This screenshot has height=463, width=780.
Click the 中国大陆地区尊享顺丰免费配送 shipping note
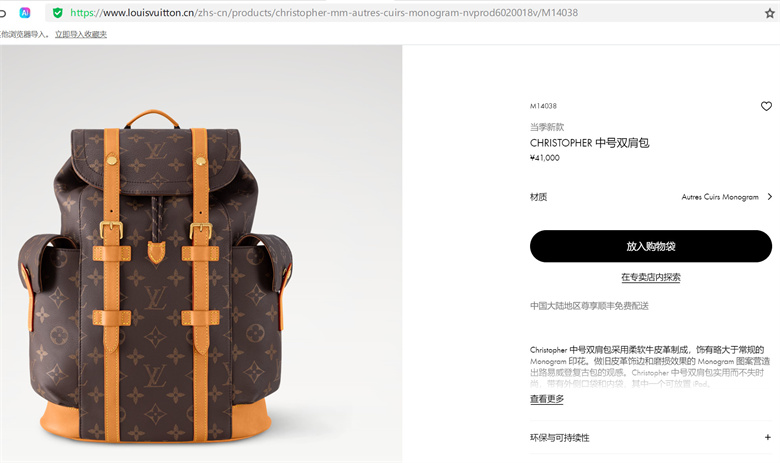pyautogui.click(x=589, y=305)
